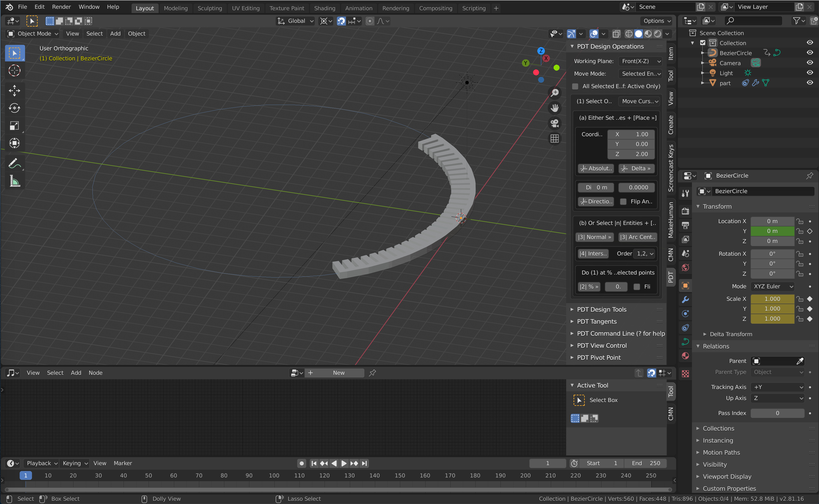Toggle proportional editing in header

[x=369, y=21]
